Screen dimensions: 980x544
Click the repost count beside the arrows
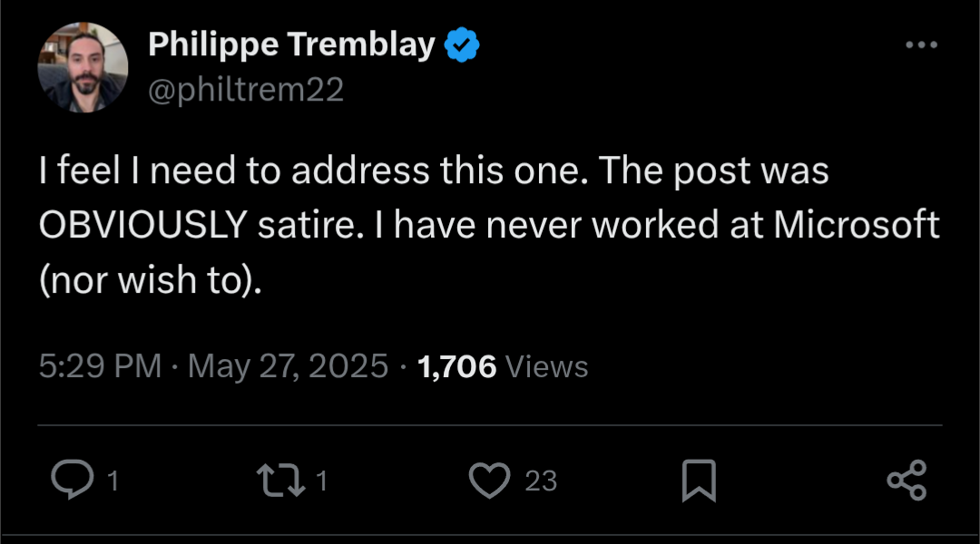pos(321,481)
